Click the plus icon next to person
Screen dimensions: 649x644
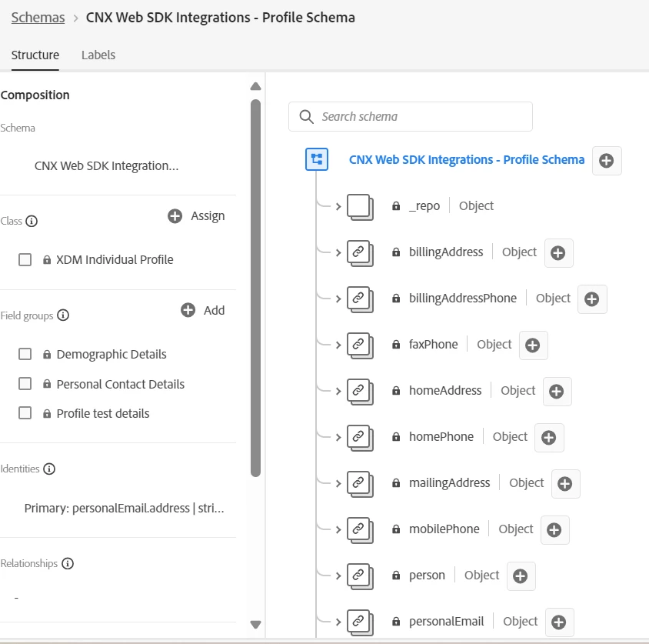click(521, 576)
